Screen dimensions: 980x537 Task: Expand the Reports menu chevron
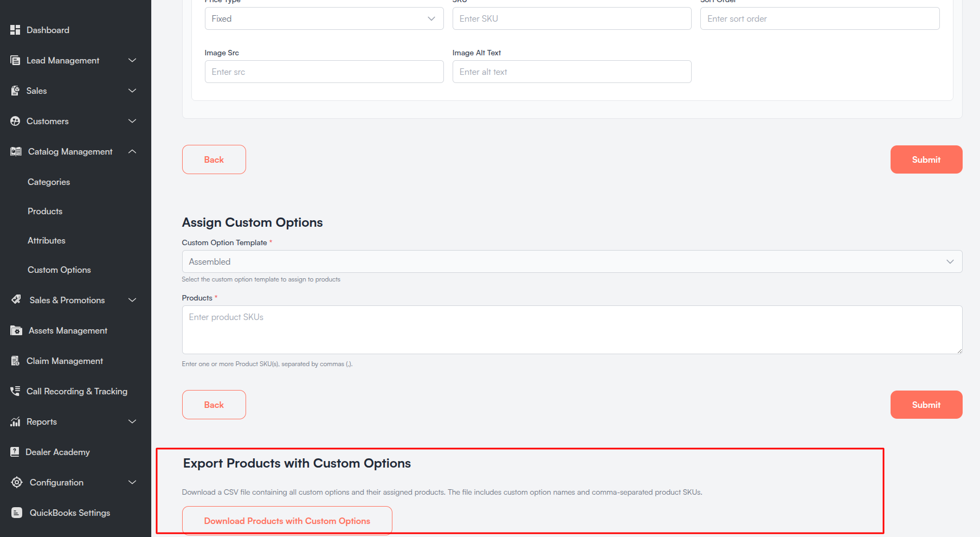click(x=132, y=421)
